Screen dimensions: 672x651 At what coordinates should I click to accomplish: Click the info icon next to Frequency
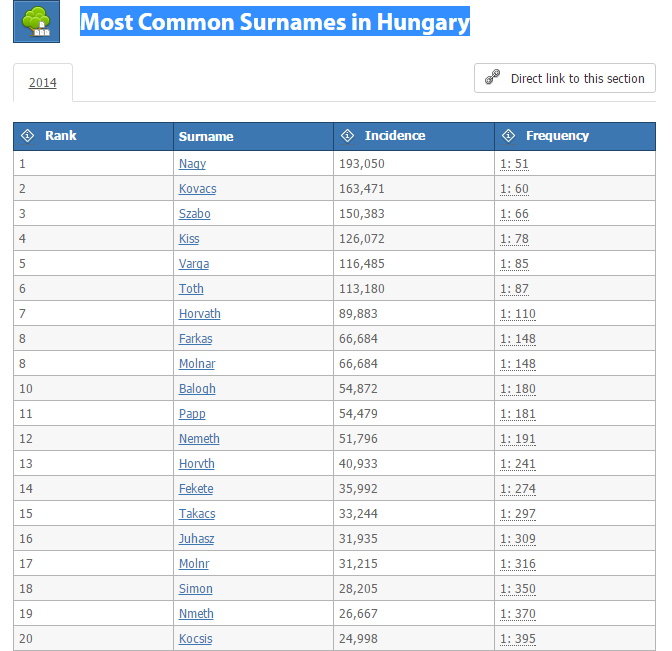[x=508, y=135]
